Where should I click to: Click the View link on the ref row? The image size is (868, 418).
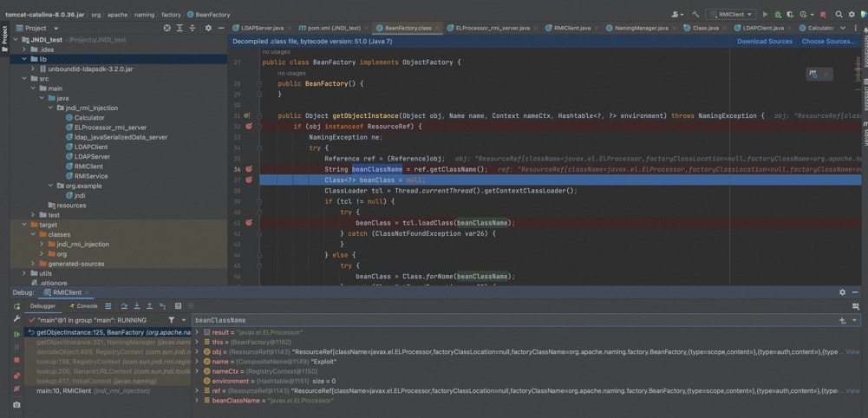(852, 391)
